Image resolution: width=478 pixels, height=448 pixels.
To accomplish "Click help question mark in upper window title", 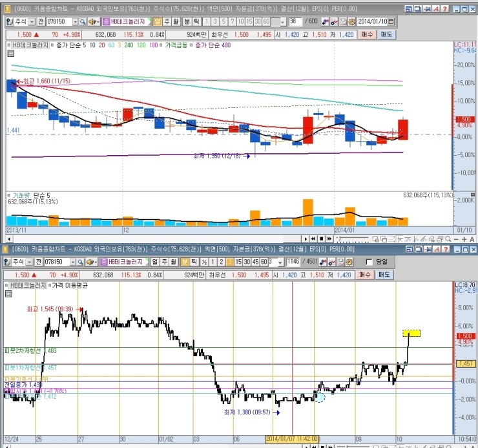I will (x=444, y=9).
